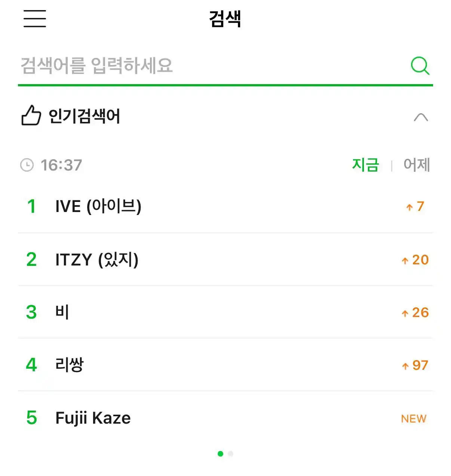The height and width of the screenshot is (476, 451).
Task: Open the IVE (아이브) search result
Action: pos(225,206)
